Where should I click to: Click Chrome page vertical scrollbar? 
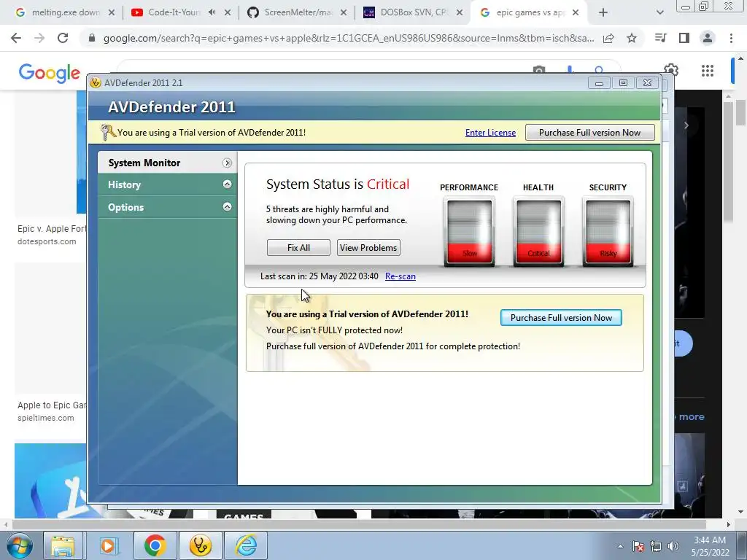tap(740, 113)
